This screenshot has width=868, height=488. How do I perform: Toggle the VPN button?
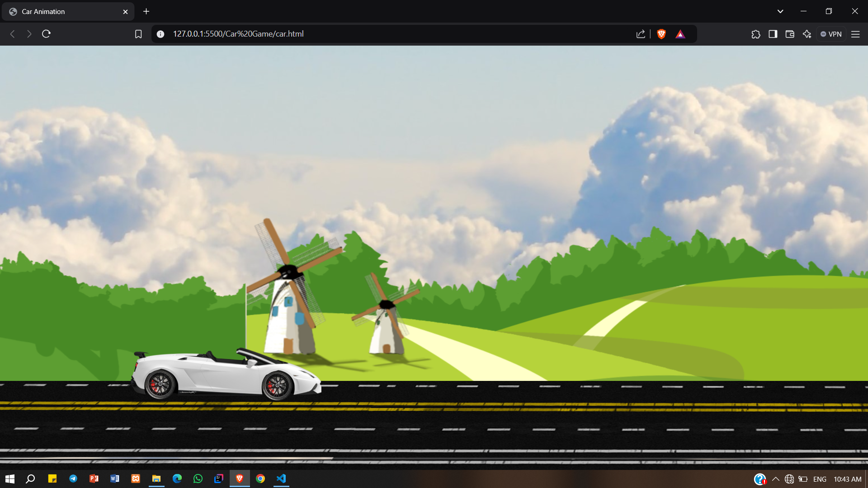click(831, 34)
